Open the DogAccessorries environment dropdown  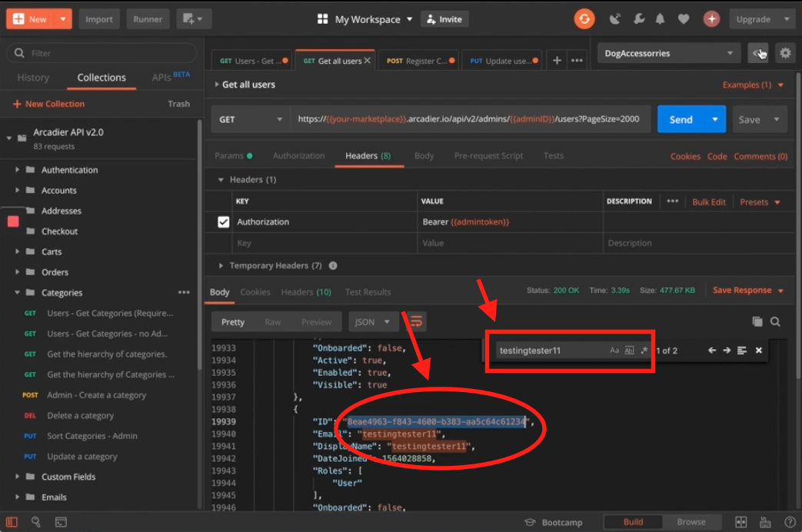tap(667, 53)
